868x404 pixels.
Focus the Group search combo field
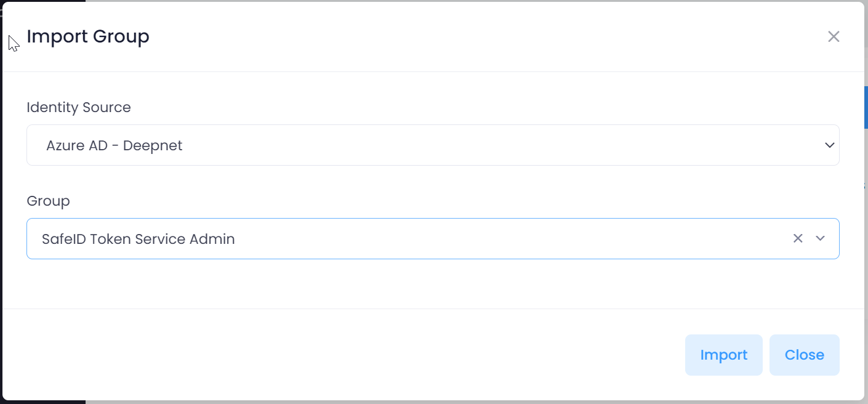[x=492, y=238]
